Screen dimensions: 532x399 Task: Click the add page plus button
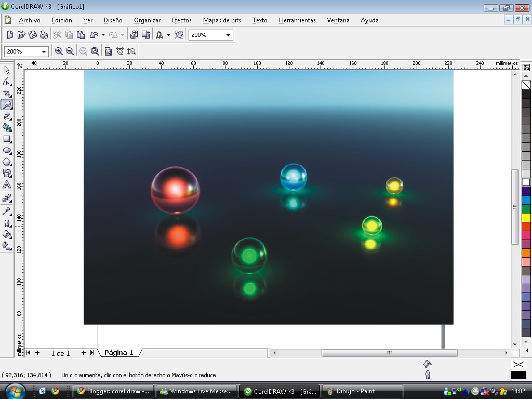point(36,353)
